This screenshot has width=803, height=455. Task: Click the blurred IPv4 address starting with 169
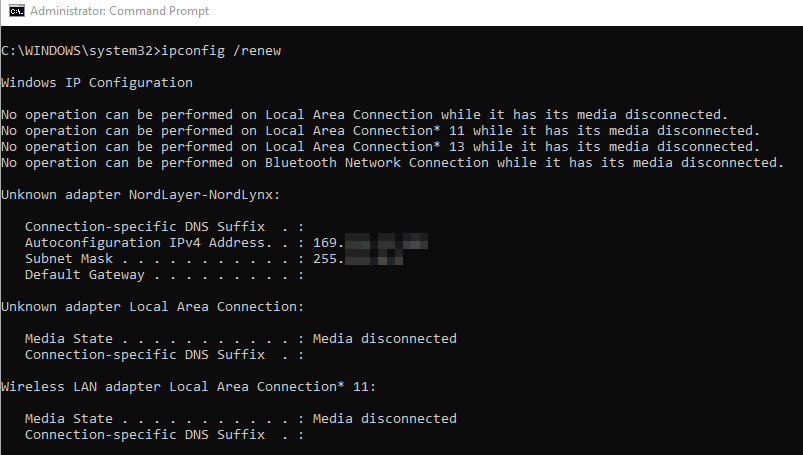(371, 242)
